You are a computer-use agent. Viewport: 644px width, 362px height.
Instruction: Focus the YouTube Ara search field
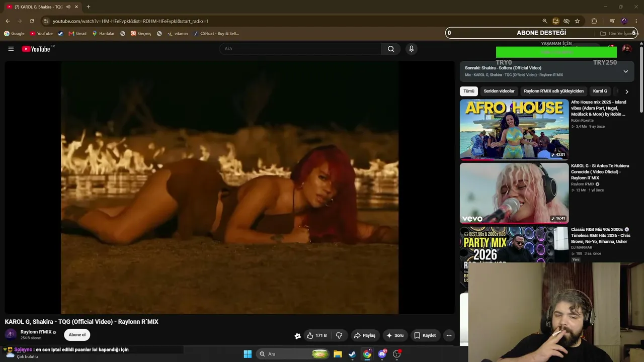point(301,49)
